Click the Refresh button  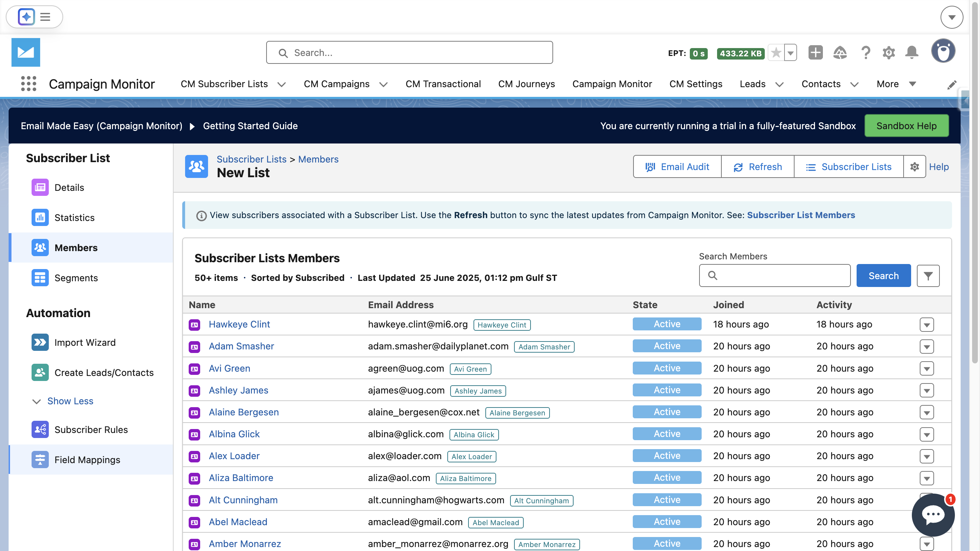pos(758,167)
